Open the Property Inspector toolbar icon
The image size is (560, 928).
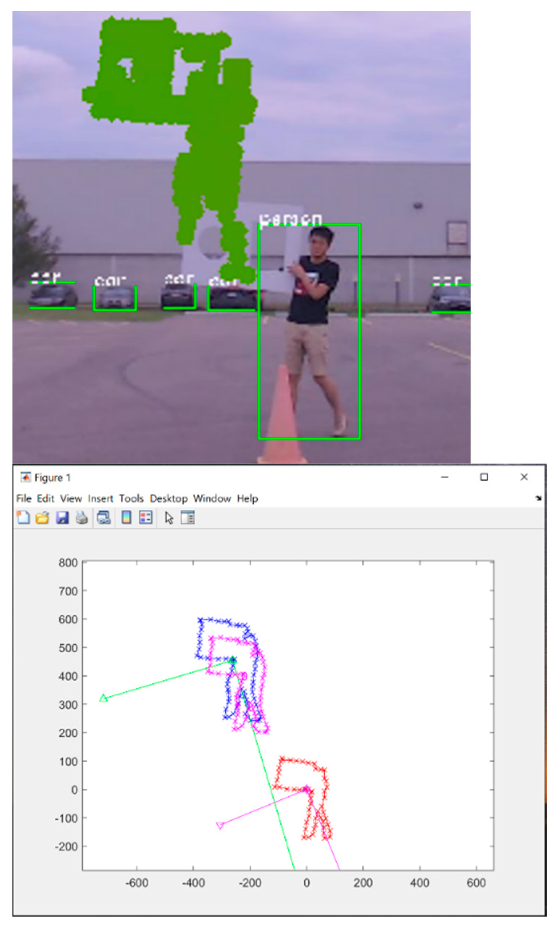pos(187,518)
